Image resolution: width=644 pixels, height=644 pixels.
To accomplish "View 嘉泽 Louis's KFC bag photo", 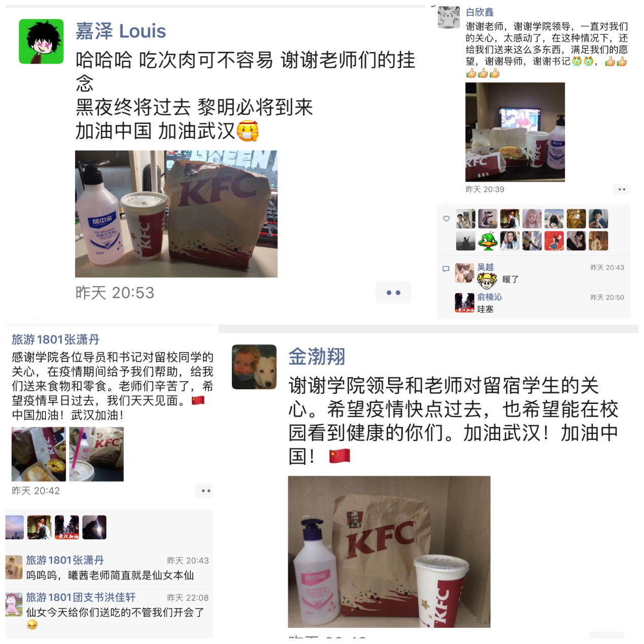I will click(x=176, y=214).
